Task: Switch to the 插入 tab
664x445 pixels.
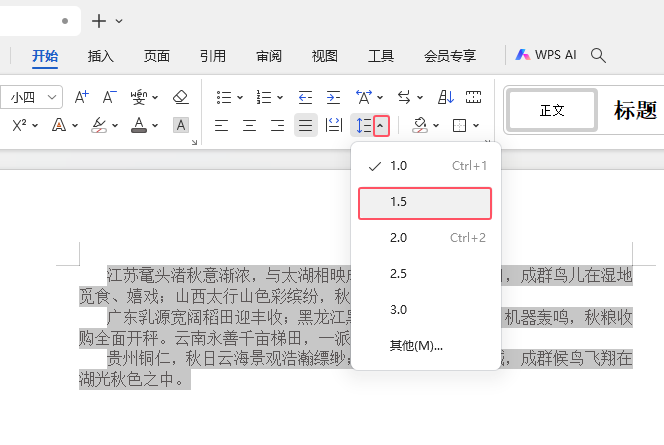Action: pyautogui.click(x=101, y=56)
